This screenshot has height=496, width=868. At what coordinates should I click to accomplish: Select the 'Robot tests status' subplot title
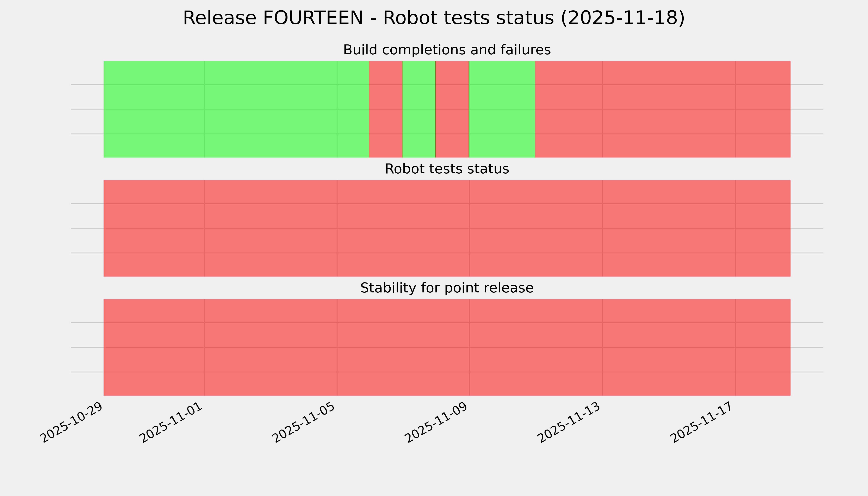(x=447, y=169)
